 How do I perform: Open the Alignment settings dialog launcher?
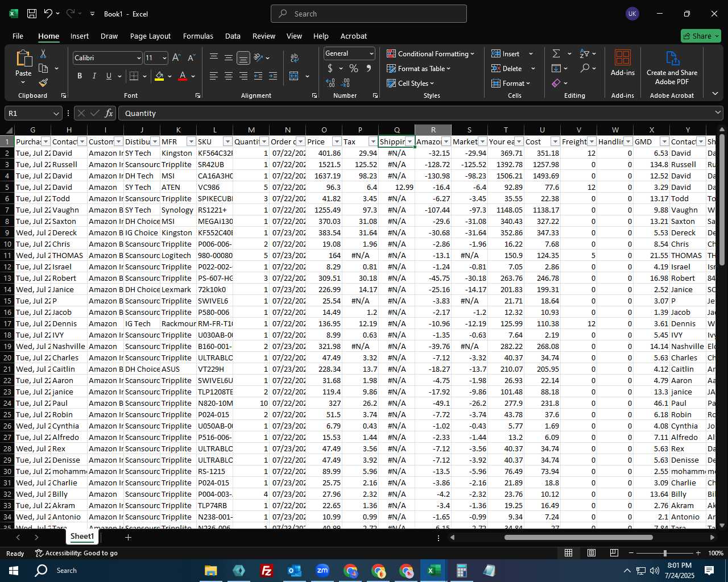(315, 95)
